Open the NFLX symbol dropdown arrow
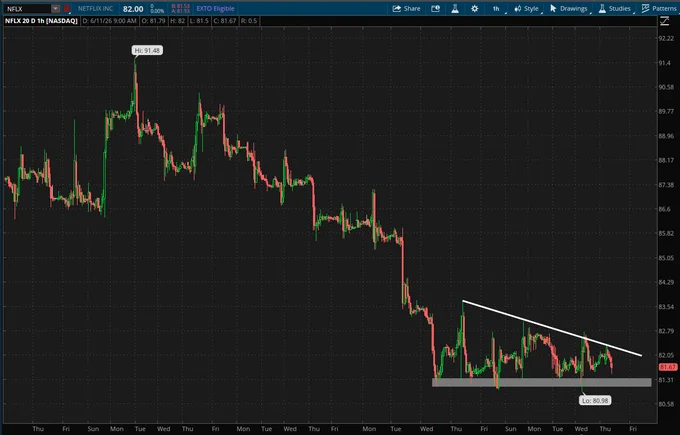680x435 pixels. tap(56, 9)
